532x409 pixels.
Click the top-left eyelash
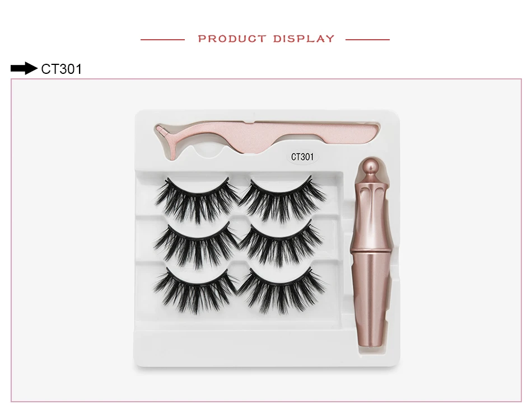click(196, 199)
